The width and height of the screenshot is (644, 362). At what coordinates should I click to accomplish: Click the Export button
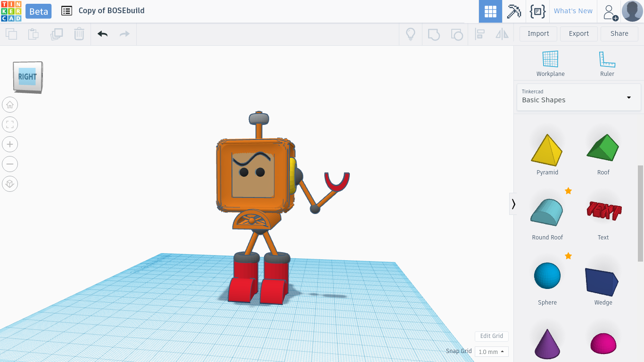(x=578, y=34)
